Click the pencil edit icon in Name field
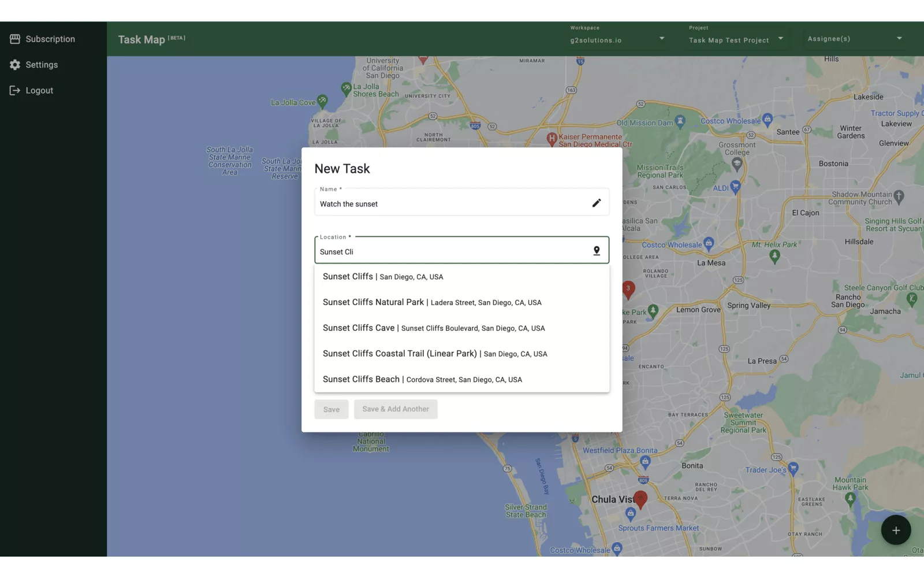The width and height of the screenshot is (924, 578). [x=597, y=203]
